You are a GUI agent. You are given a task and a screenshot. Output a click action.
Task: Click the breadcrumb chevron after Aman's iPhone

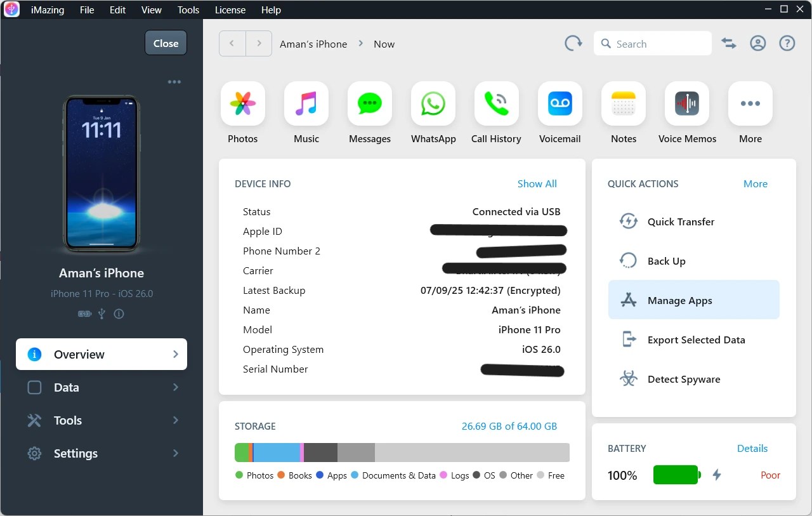(x=360, y=43)
